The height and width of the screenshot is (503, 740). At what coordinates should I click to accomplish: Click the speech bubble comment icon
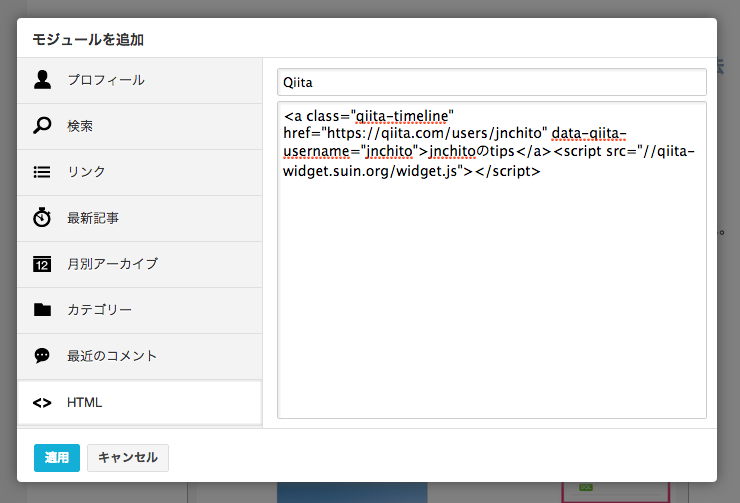click(x=42, y=355)
